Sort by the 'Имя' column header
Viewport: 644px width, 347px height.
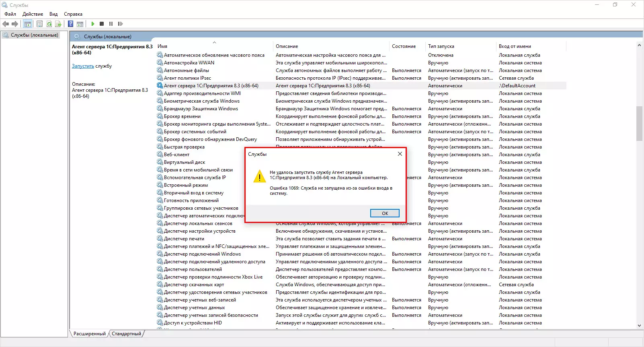point(214,46)
